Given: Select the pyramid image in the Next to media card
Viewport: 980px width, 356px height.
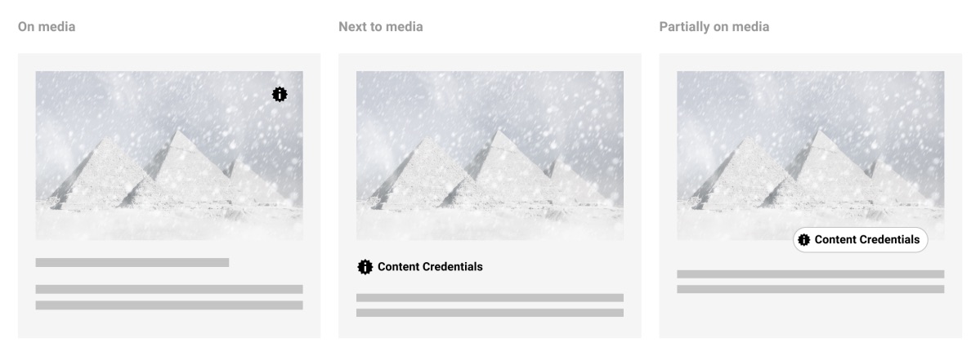Looking at the screenshot, I should tap(490, 155).
